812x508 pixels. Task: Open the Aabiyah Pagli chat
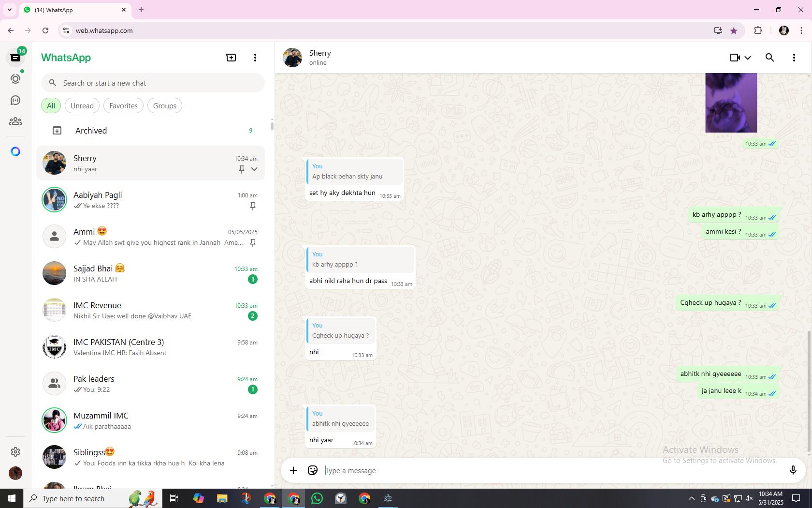150,200
